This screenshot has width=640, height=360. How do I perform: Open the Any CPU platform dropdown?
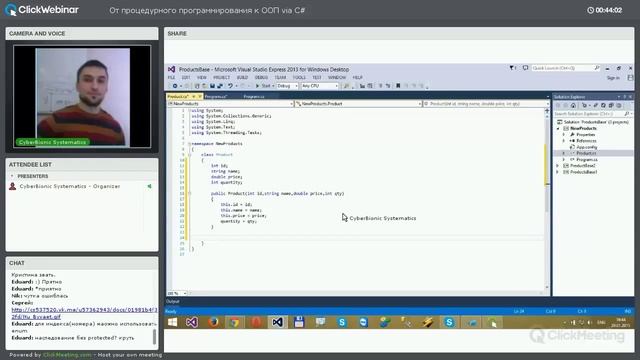[320, 86]
